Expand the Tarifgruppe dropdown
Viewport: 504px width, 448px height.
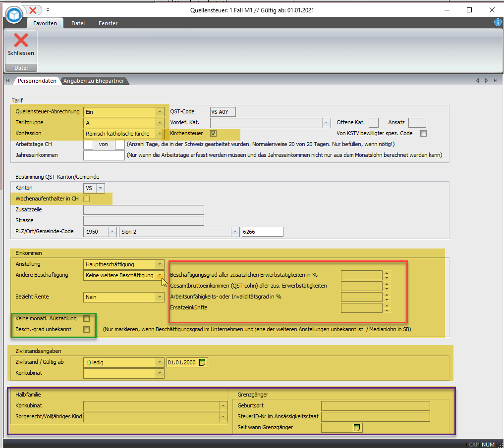tap(160, 123)
